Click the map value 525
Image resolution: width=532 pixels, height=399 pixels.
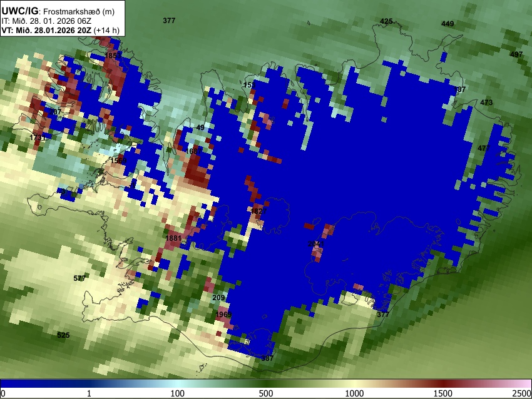[63, 335]
